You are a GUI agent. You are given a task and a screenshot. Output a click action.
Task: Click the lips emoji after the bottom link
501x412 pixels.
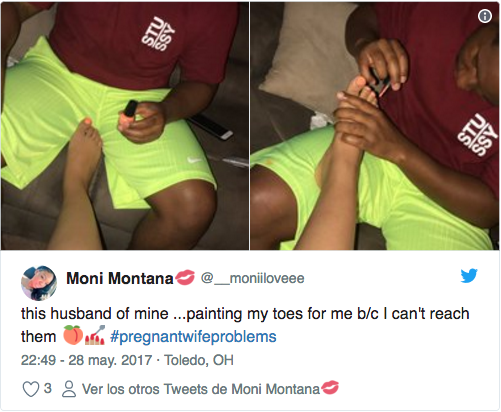point(330,388)
